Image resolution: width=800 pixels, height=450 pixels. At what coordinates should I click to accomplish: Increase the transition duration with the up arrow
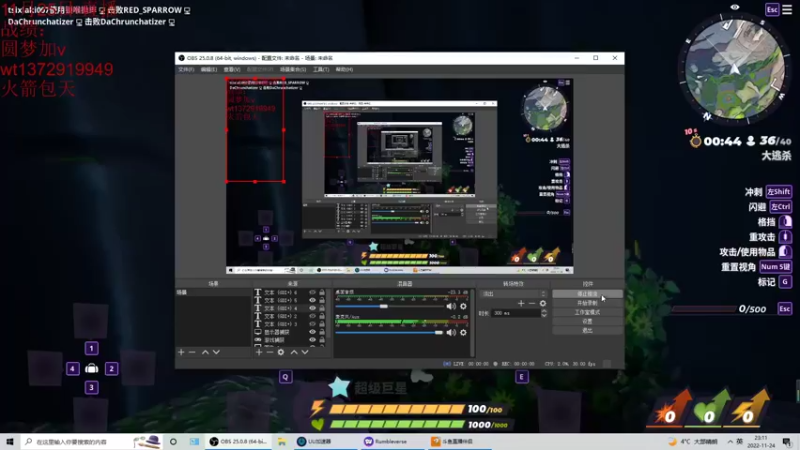pos(544,311)
